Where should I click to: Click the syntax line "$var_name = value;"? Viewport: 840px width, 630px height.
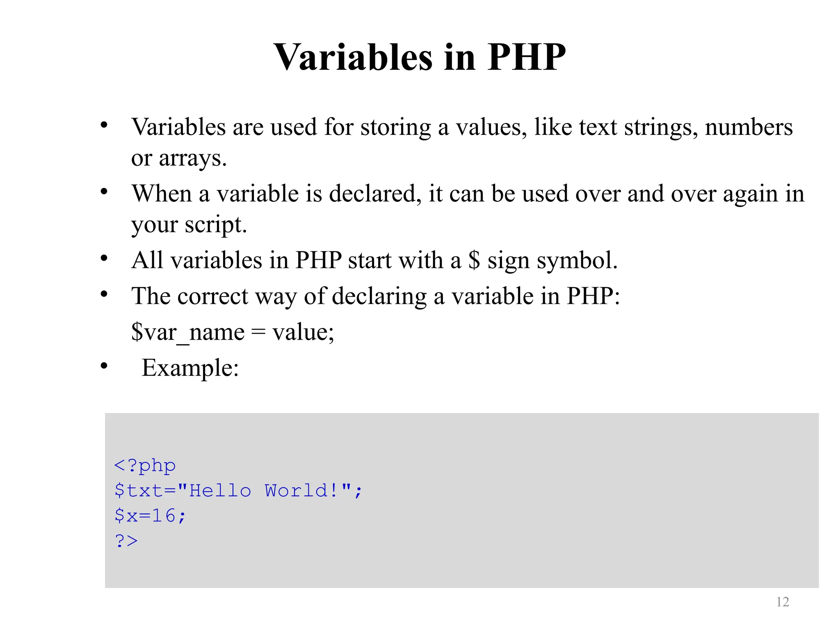point(233,332)
